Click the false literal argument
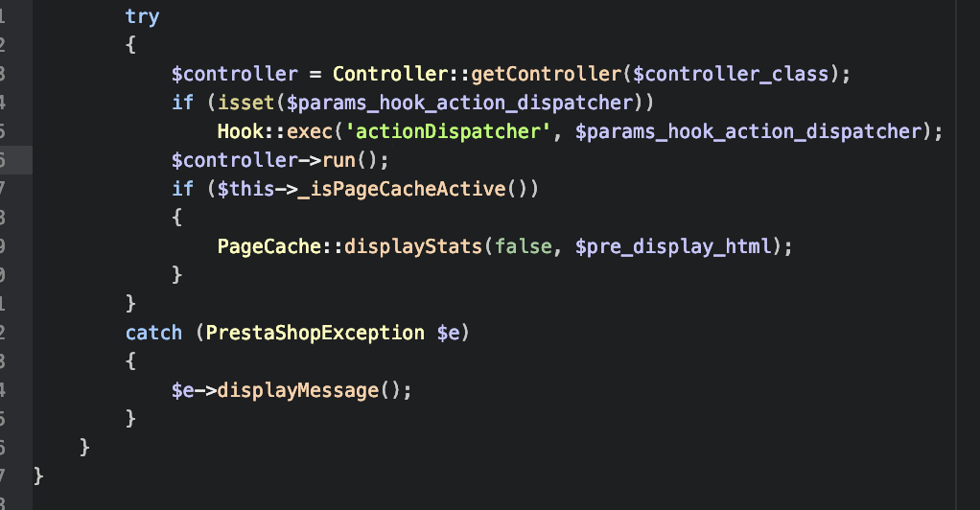The height and width of the screenshot is (510, 980). coord(524,246)
